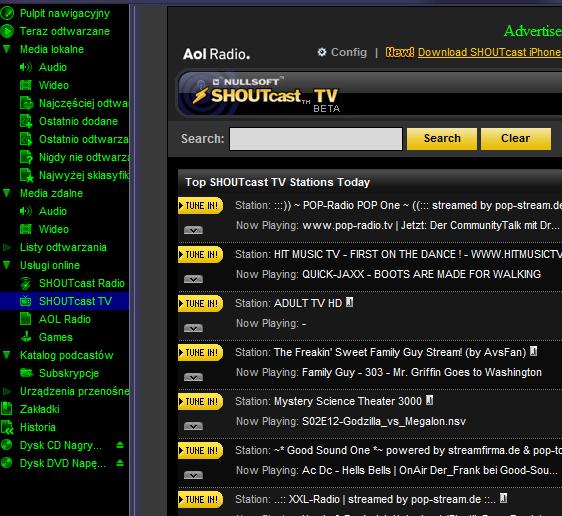Click the AOL Radio page icon
The image size is (562, 516).
point(26,319)
